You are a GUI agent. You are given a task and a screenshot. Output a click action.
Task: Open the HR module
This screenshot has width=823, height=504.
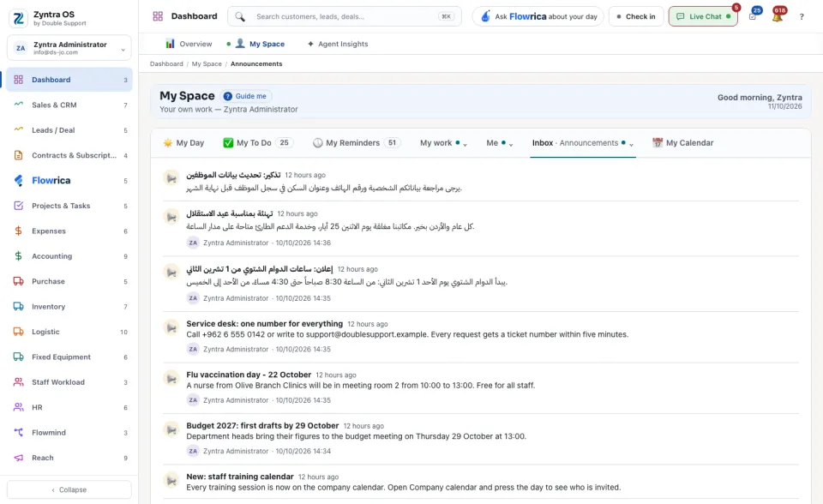click(x=69, y=407)
